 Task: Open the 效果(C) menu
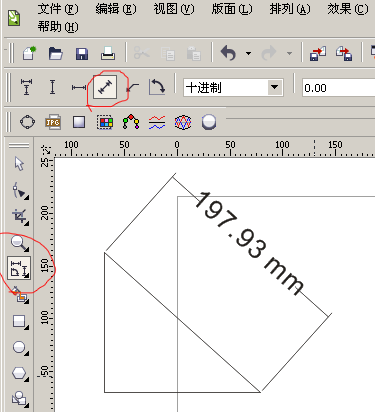(x=348, y=9)
